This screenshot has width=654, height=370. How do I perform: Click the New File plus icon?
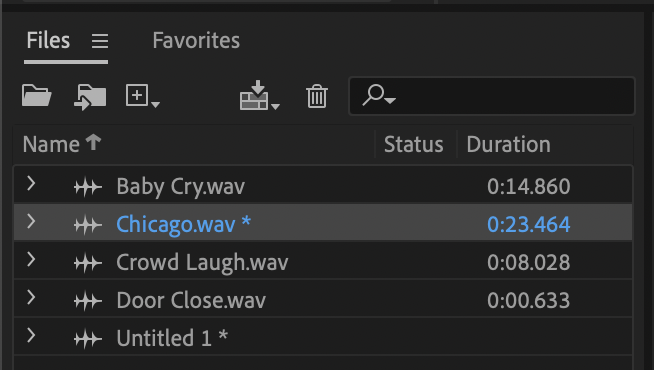pos(142,96)
